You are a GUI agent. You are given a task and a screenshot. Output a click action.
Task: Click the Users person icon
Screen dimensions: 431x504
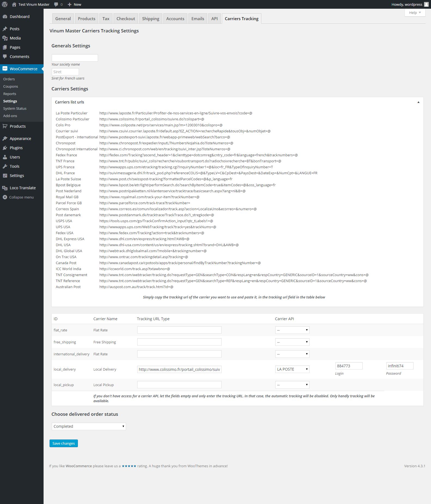[x=5, y=157]
